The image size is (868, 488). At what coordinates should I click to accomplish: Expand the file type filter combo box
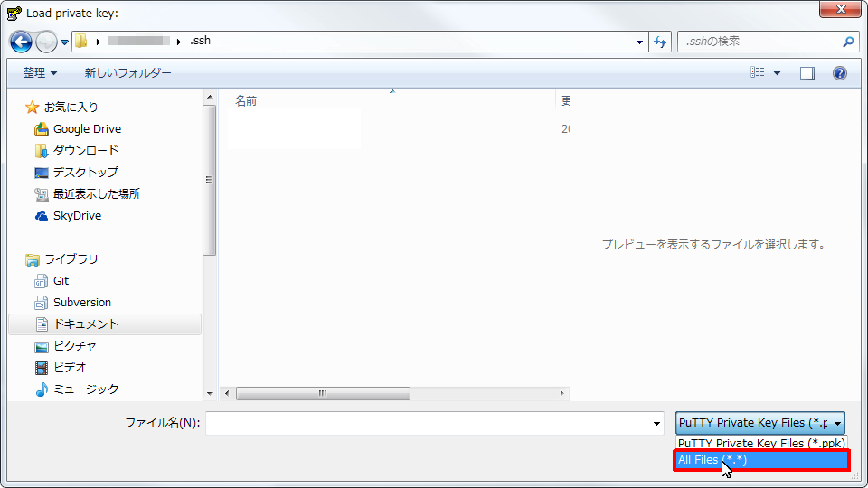pos(759,423)
